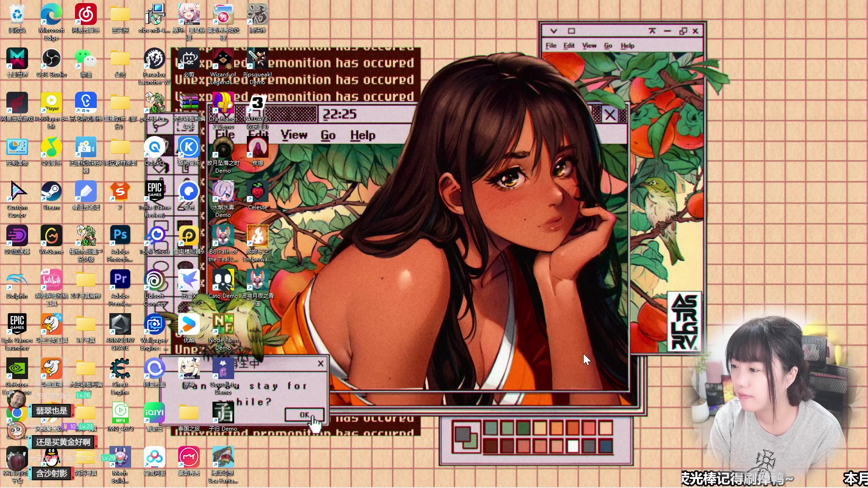
Task: Select the WeGame shortcut icon
Action: click(52, 236)
